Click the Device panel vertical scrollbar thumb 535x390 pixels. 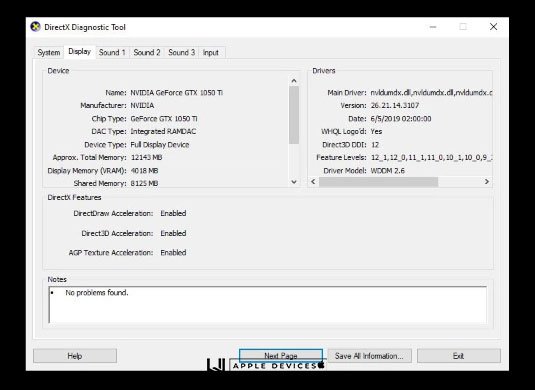click(294, 115)
